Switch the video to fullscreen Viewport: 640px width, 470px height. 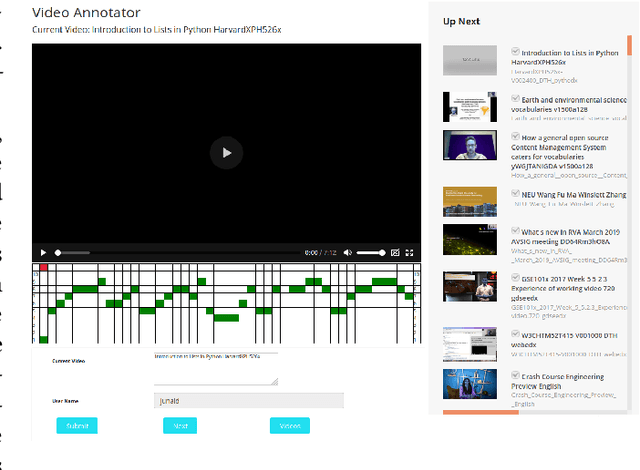point(409,253)
